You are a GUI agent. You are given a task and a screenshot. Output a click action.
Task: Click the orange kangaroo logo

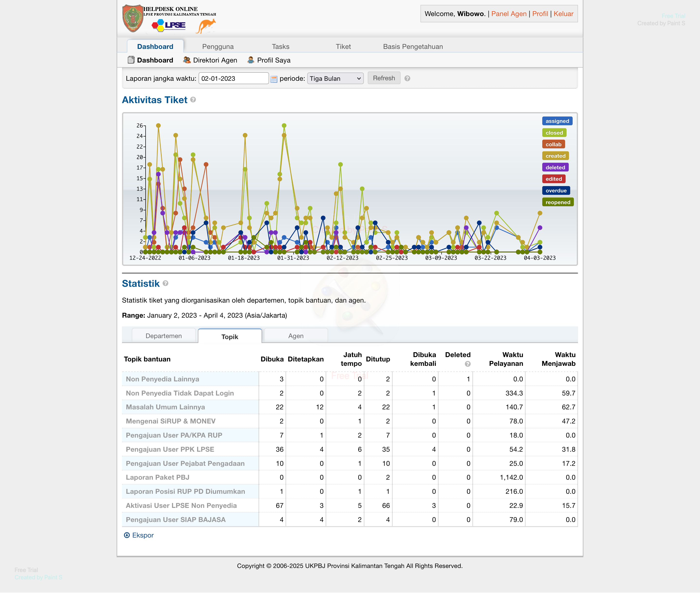(x=206, y=26)
